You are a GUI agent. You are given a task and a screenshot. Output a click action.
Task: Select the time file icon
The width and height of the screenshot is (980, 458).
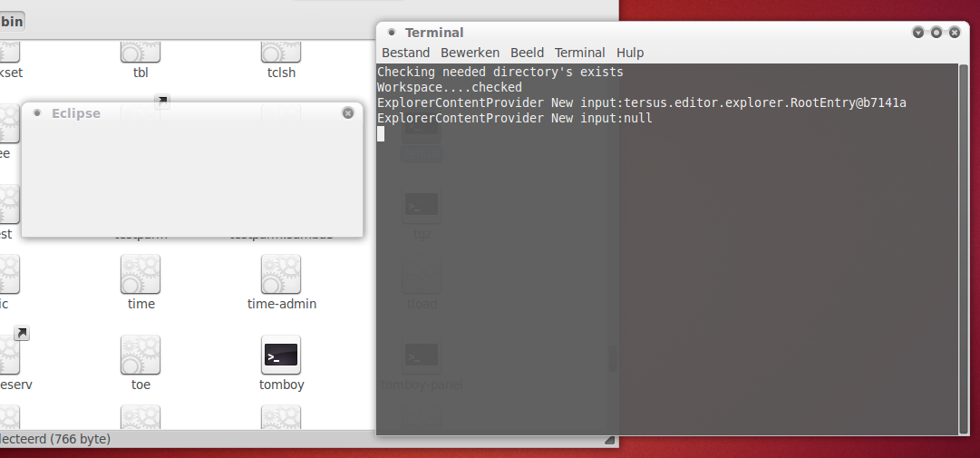(x=141, y=274)
